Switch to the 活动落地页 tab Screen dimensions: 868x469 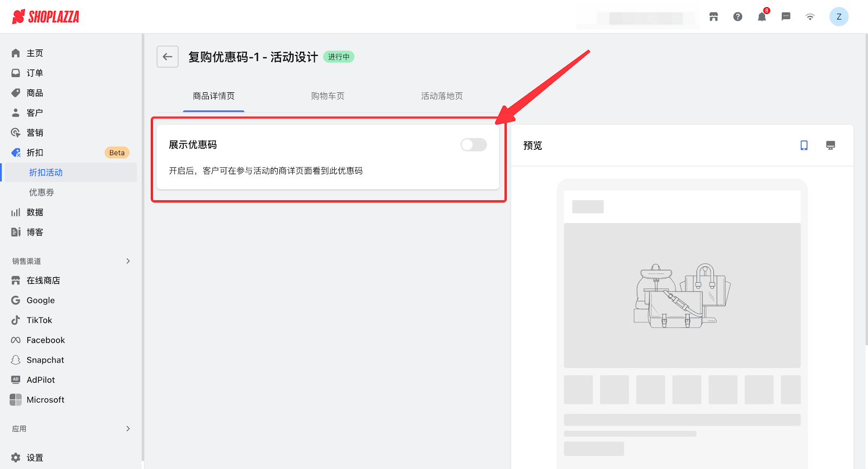tap(442, 96)
